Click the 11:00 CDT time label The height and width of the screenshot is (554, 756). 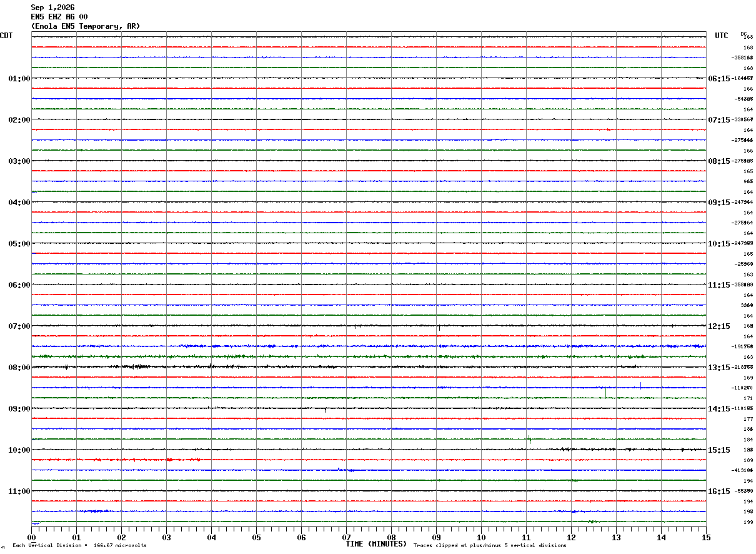(x=19, y=491)
